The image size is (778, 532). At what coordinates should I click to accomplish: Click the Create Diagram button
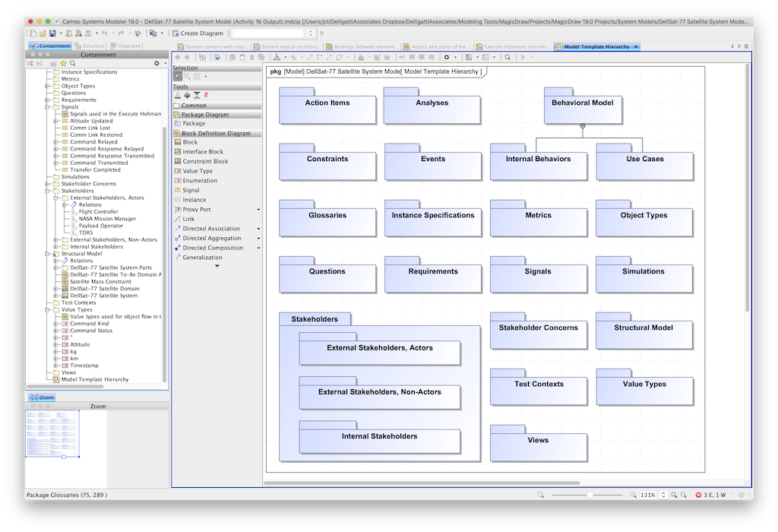point(198,33)
